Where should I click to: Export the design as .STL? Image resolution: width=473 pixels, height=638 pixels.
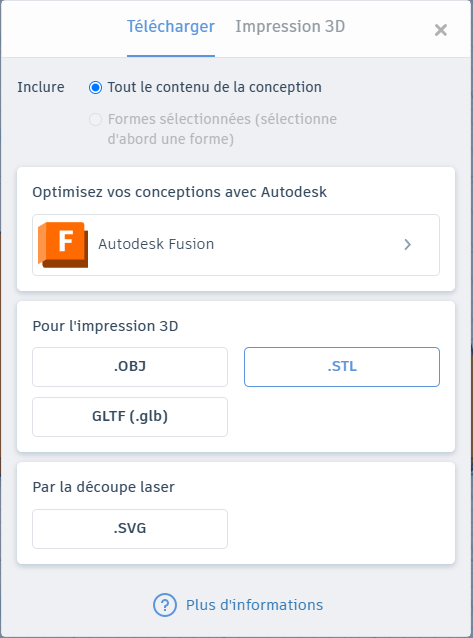pyautogui.click(x=342, y=367)
